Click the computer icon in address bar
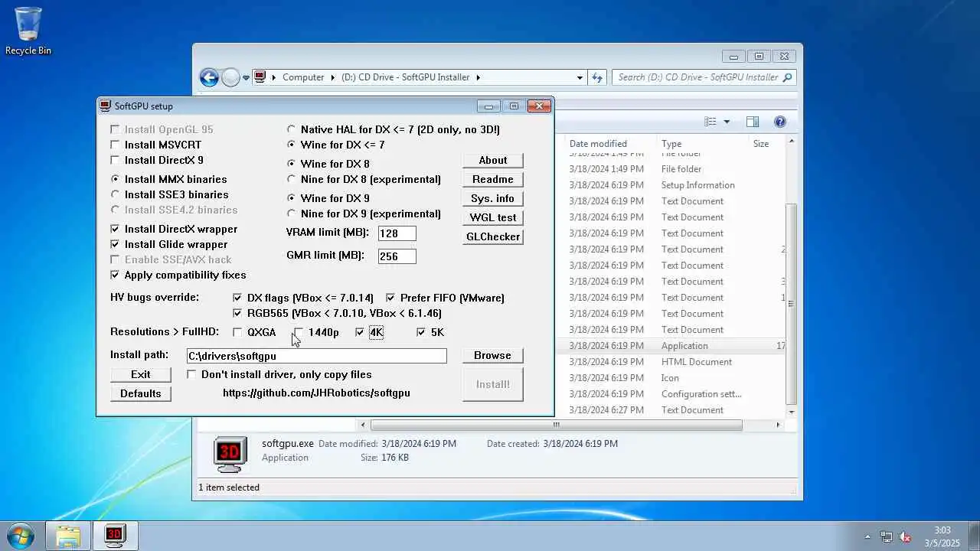This screenshot has width=980, height=551. (260, 77)
